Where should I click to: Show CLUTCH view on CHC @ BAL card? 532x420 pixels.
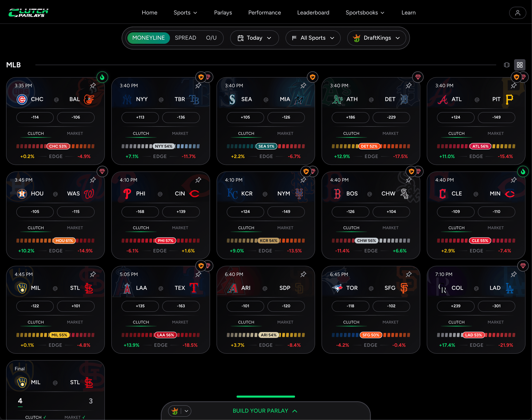coord(36,133)
